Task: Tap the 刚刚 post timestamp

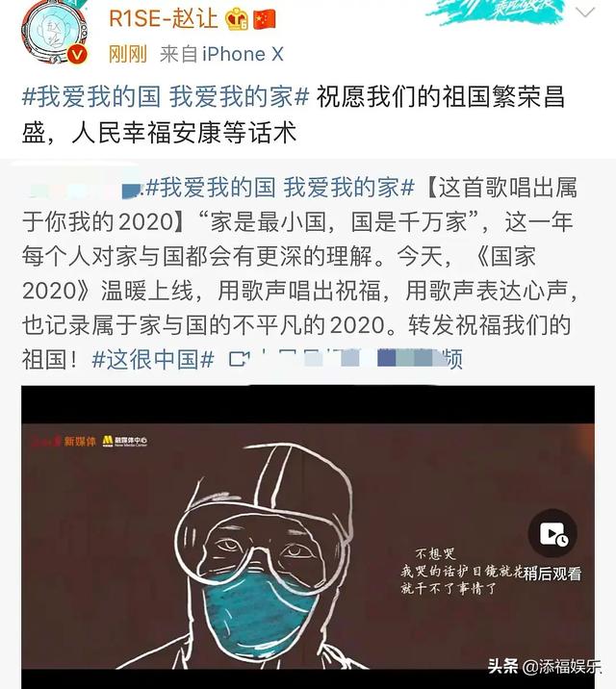Action: (x=128, y=55)
